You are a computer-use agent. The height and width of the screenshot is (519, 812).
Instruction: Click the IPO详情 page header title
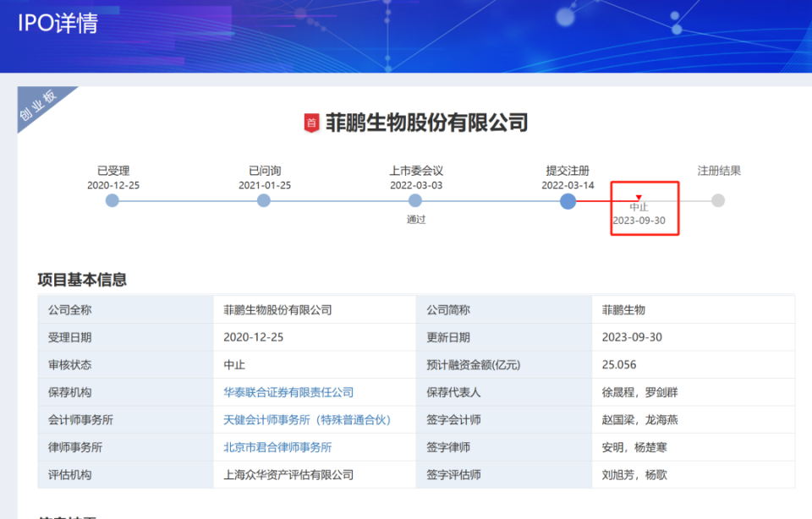(x=58, y=25)
